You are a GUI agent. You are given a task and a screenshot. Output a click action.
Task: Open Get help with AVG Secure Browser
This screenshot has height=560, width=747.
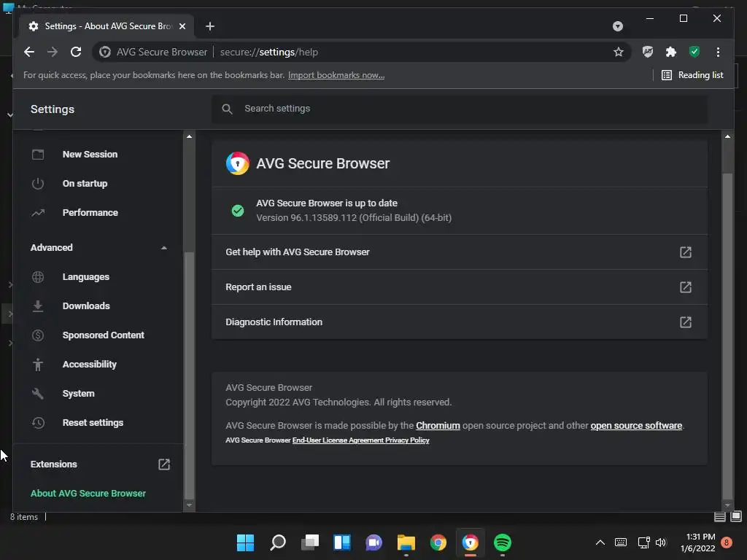click(460, 252)
